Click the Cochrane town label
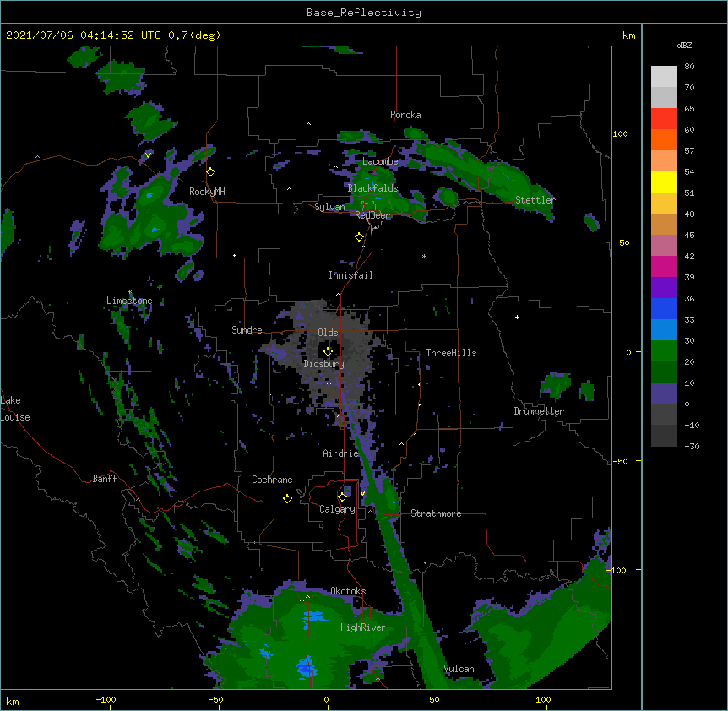This screenshot has width=728, height=711. pos(272,480)
